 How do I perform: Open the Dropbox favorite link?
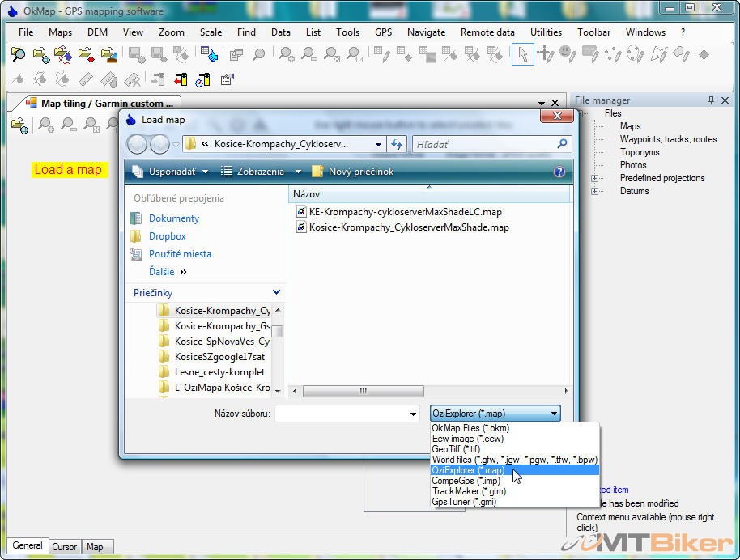pyautogui.click(x=167, y=236)
